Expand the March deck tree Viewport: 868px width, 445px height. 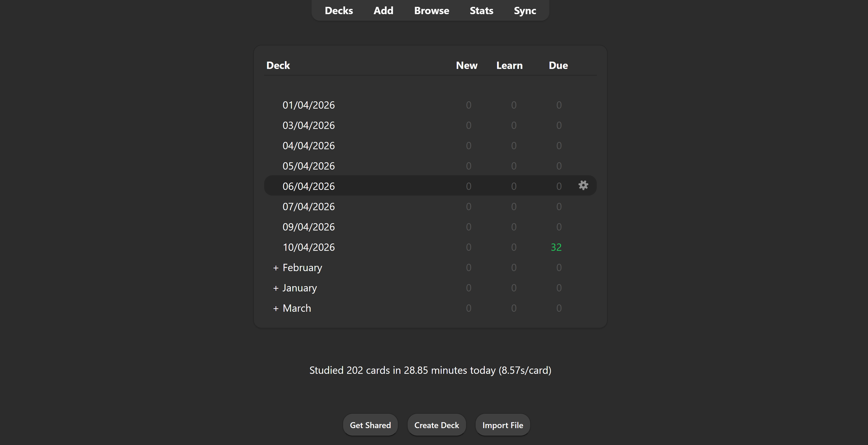pos(276,309)
